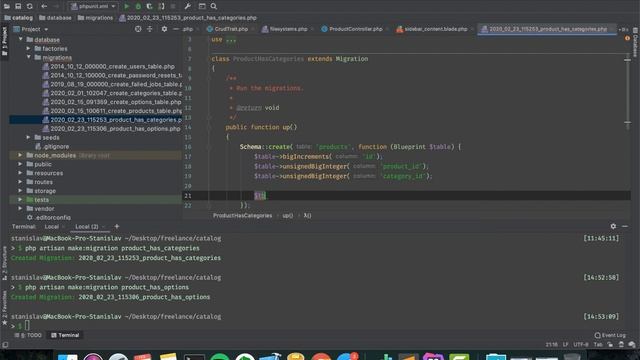Open the Database tool window stripe
Screen dimensions: 640x360
(x=636, y=43)
